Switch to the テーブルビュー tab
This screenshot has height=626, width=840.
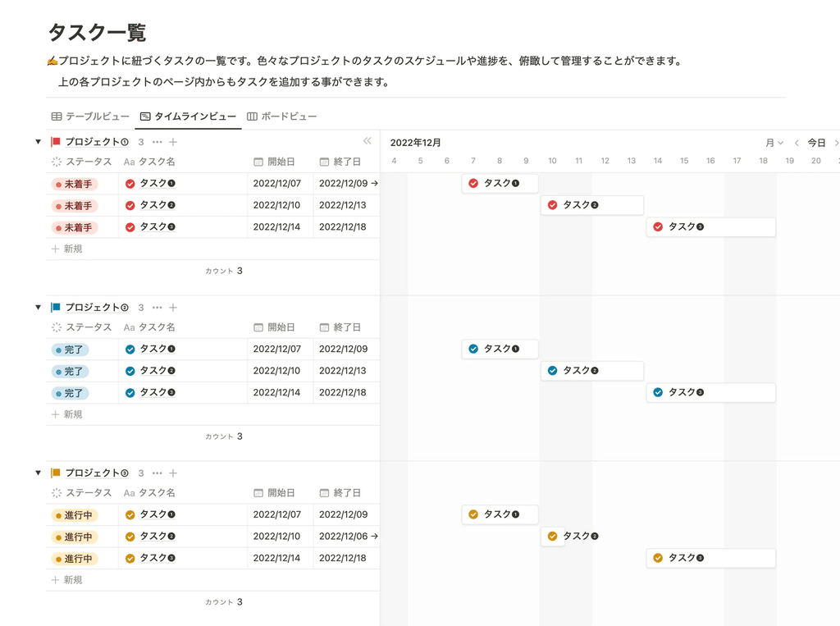coord(90,117)
